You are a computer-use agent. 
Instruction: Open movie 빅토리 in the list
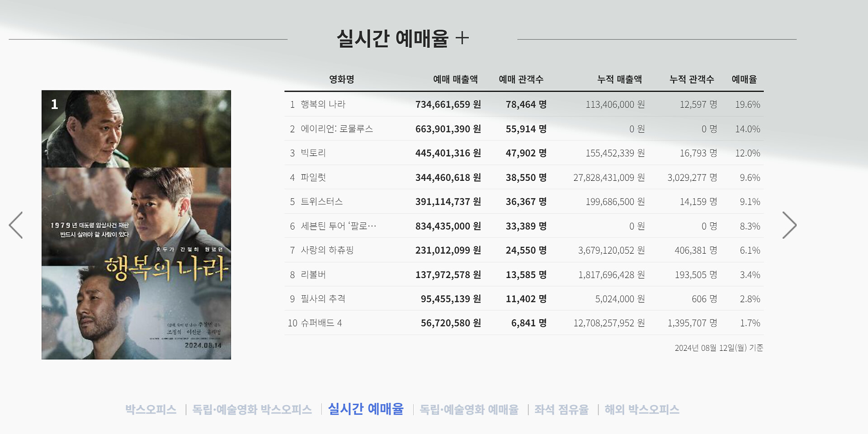(313, 153)
